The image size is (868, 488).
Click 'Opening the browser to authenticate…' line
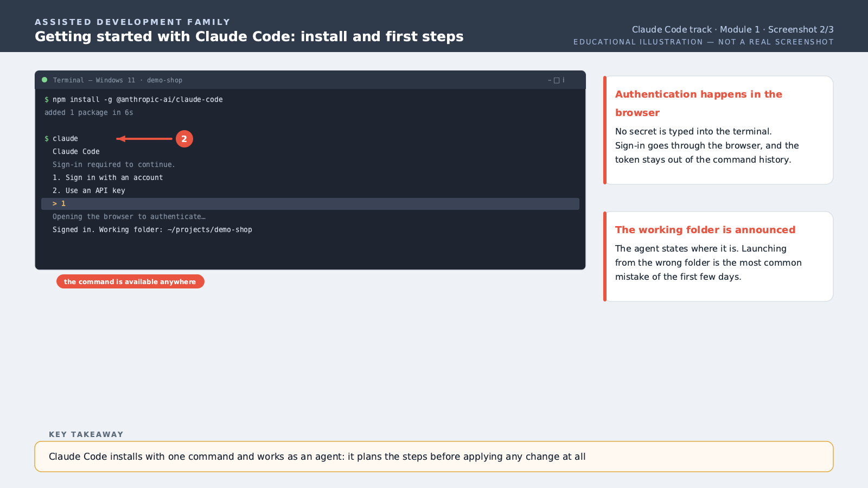click(129, 217)
